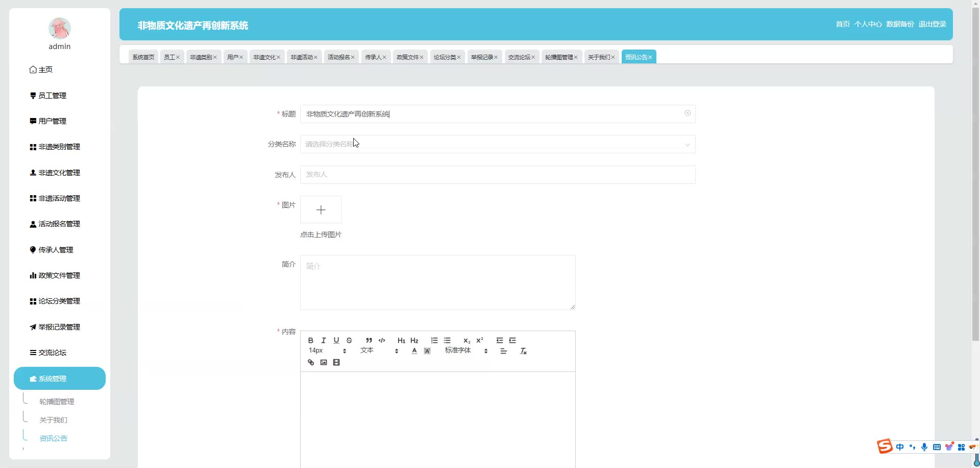Go to 首页 in the header

843,24
